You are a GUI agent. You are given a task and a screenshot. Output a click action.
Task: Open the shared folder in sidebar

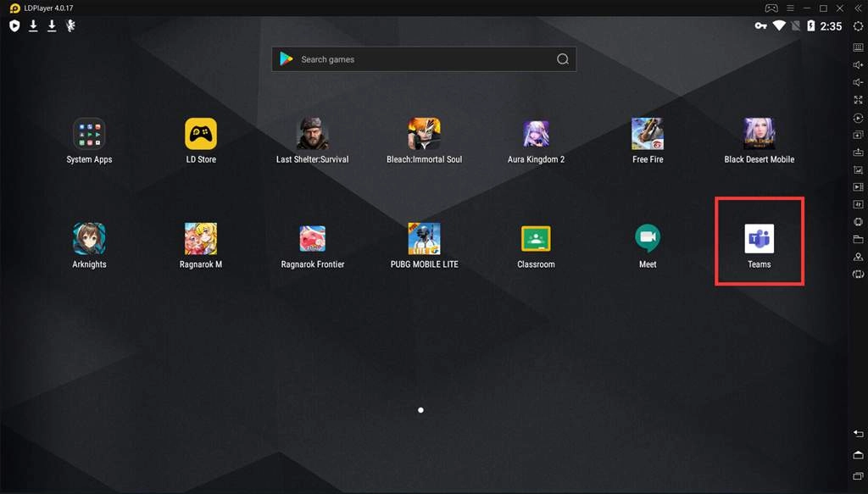tap(858, 239)
